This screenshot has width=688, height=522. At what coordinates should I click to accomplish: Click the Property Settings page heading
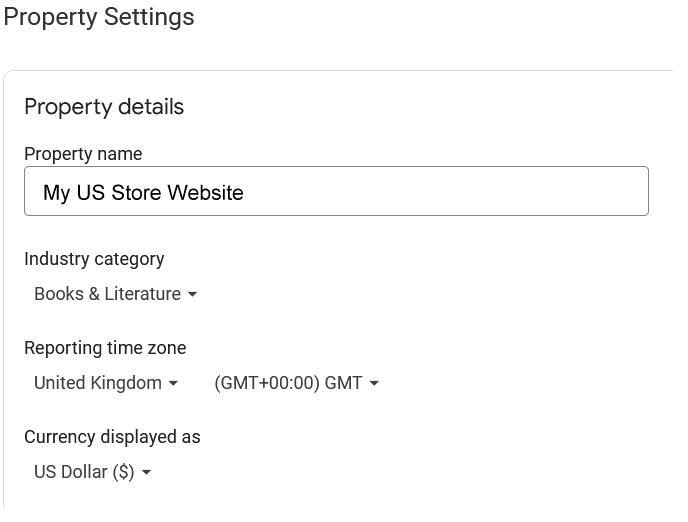pyautogui.click(x=99, y=18)
